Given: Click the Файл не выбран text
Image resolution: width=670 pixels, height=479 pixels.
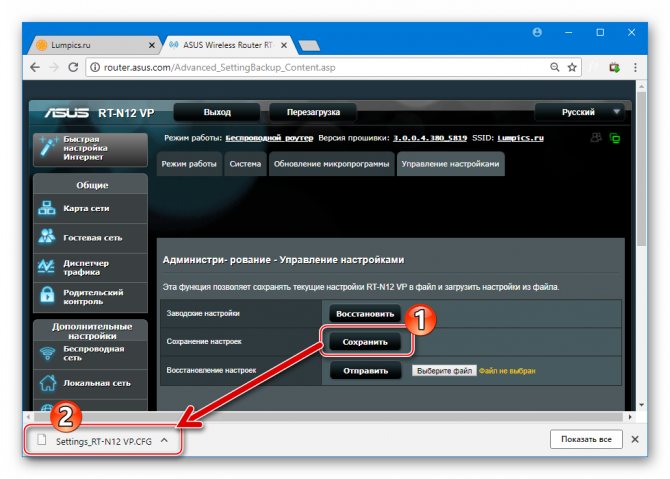Looking at the screenshot, I should tap(507, 371).
